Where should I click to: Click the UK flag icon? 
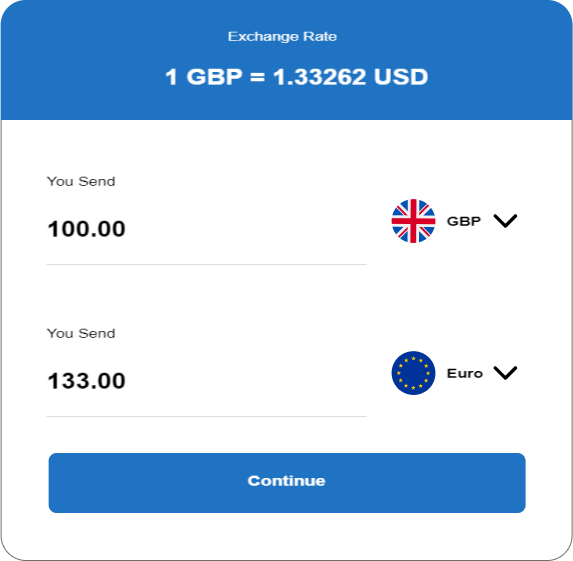[x=413, y=221]
